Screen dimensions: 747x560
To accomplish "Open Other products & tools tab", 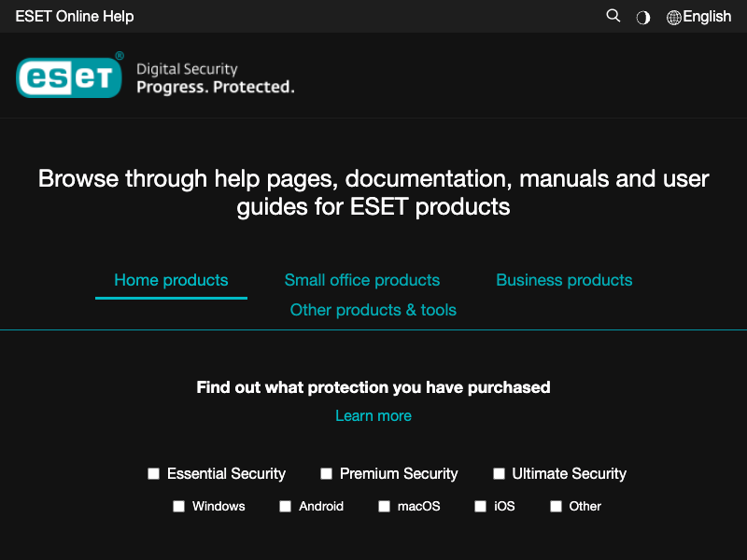I will click(373, 310).
